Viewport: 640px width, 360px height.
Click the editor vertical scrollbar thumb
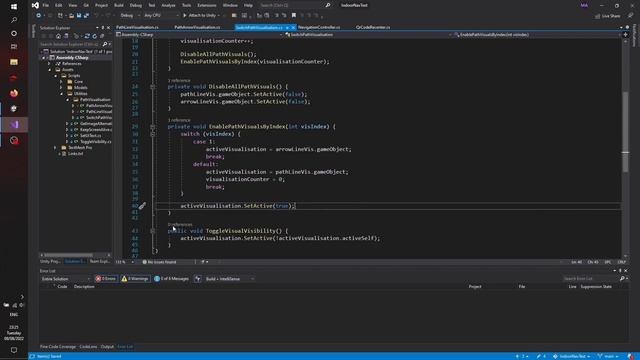pos(625,131)
